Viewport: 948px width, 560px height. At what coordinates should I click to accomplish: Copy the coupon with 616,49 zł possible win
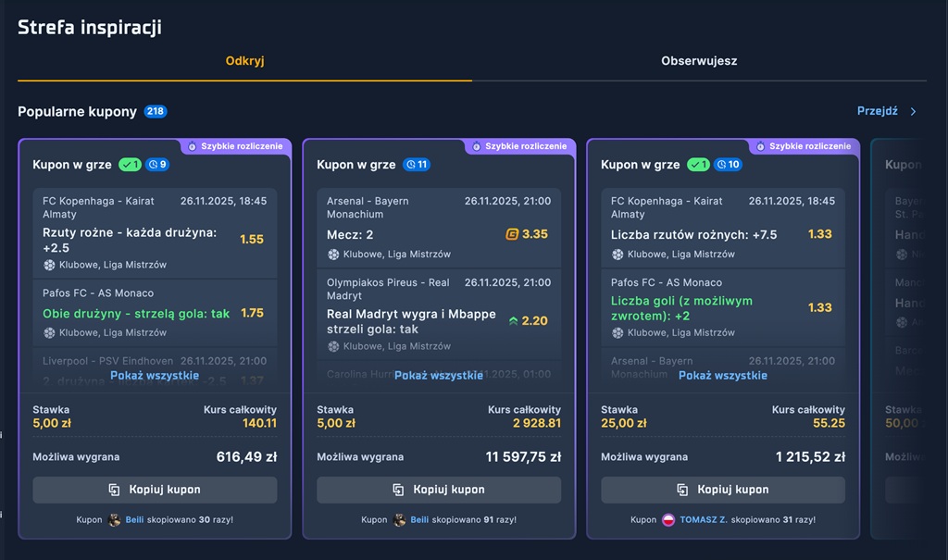[155, 490]
